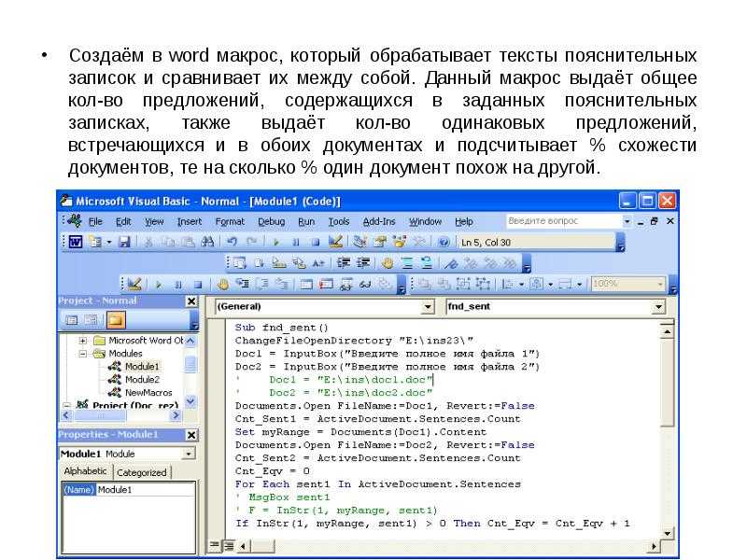Viewport: 747px width, 560px height.
Task: Click Break on the Debug toolbar
Action: [178, 285]
